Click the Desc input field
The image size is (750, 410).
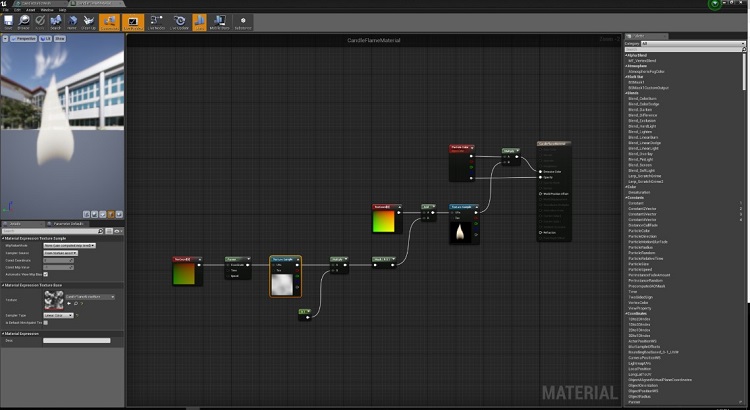[x=76, y=340]
